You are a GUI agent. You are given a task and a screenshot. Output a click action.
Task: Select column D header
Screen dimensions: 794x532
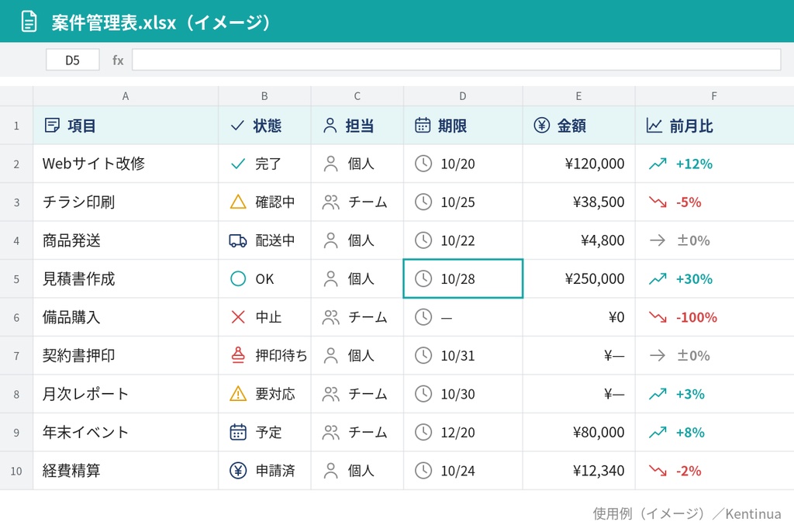[x=463, y=96]
